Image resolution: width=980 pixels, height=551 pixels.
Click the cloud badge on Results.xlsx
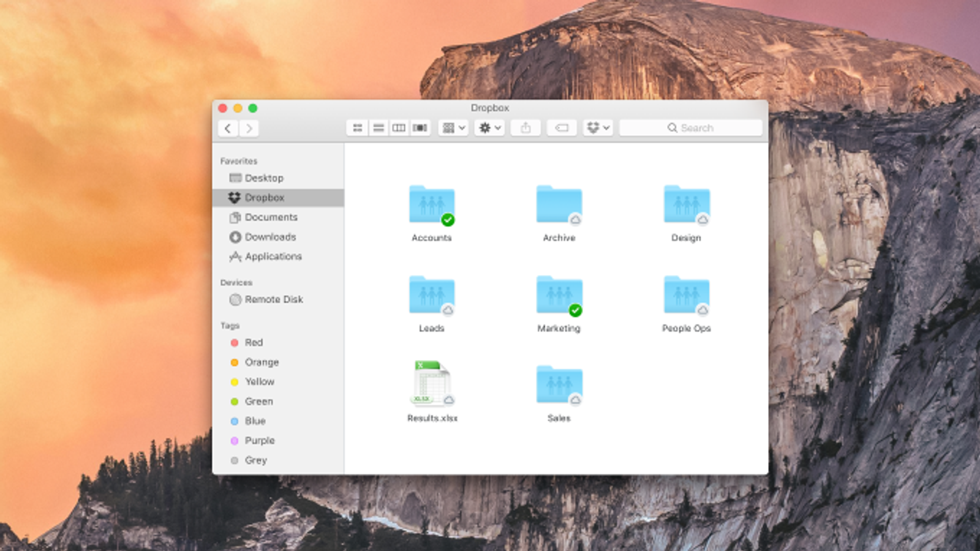click(448, 400)
